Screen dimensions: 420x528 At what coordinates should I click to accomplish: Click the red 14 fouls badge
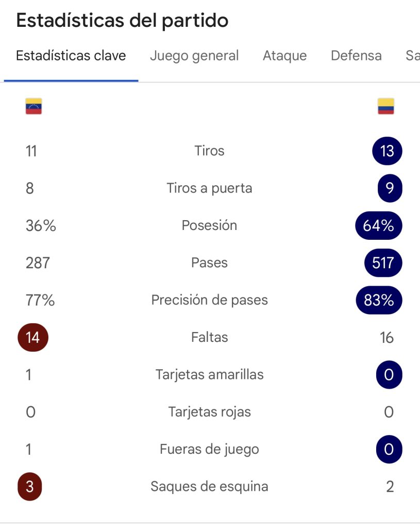point(33,337)
